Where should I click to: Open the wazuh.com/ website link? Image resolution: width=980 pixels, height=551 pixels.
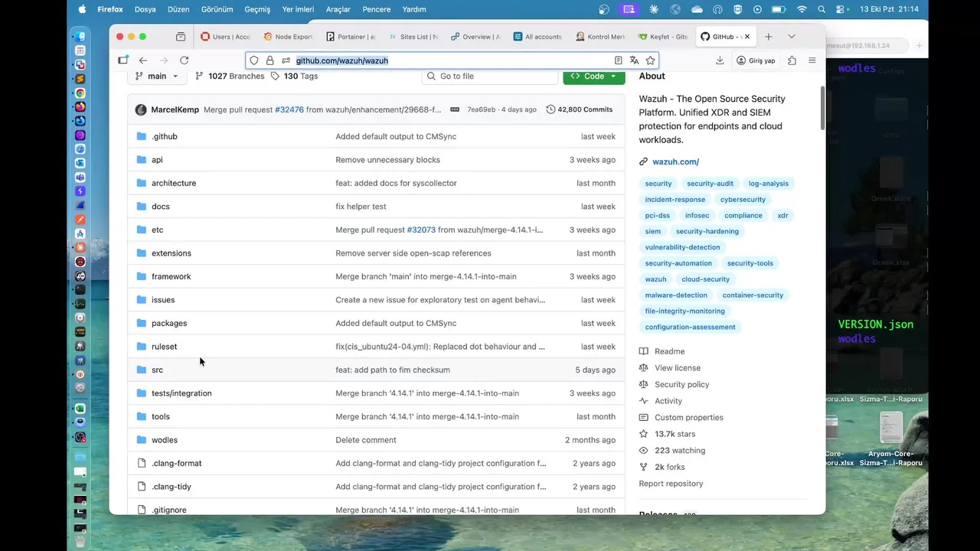(675, 161)
